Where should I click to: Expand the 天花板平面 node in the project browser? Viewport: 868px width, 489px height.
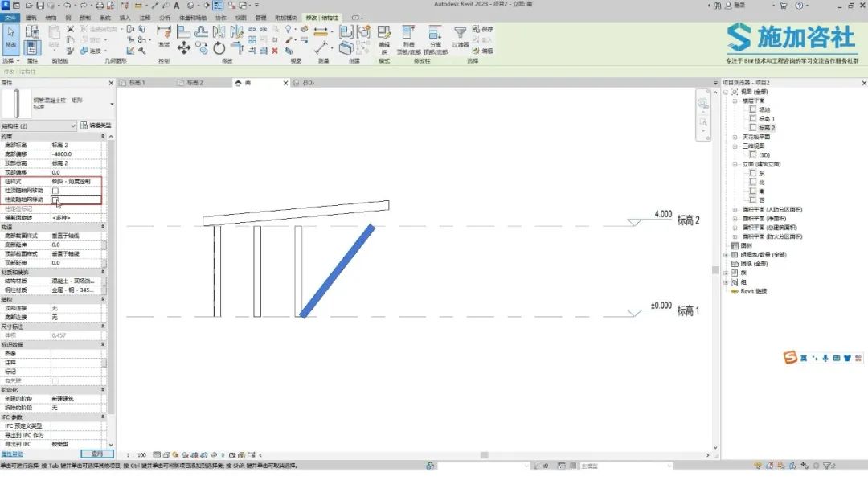[x=735, y=137]
